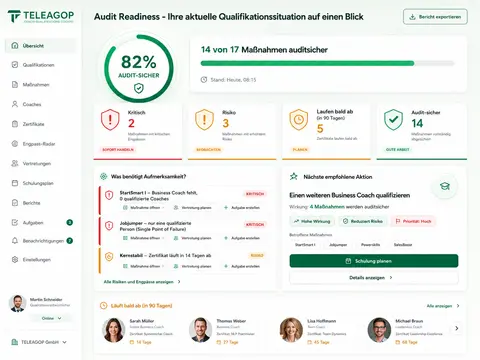Image resolution: width=480 pixels, height=360 pixels.
Task: Click Sarah Müller's profile photo
Action: click(113, 330)
